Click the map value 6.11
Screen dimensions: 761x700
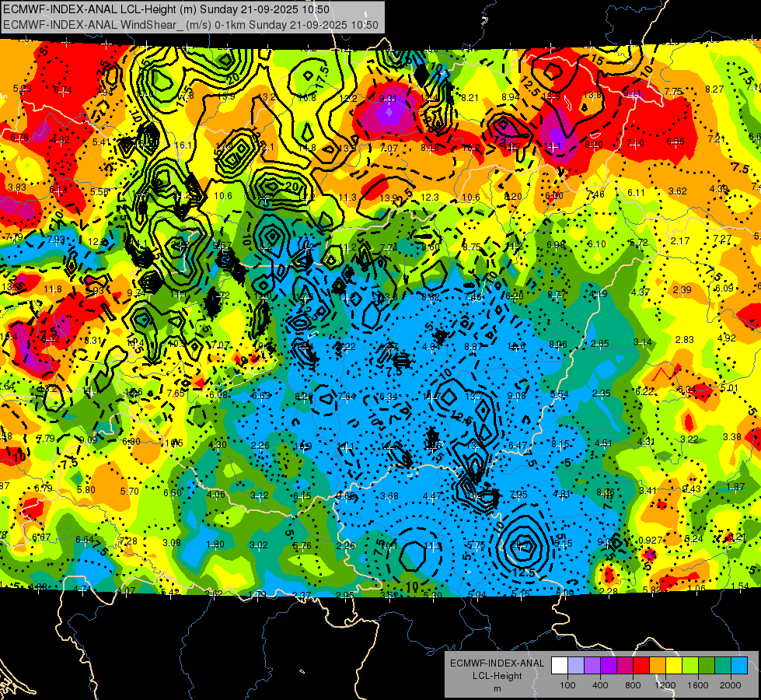pos(637,193)
